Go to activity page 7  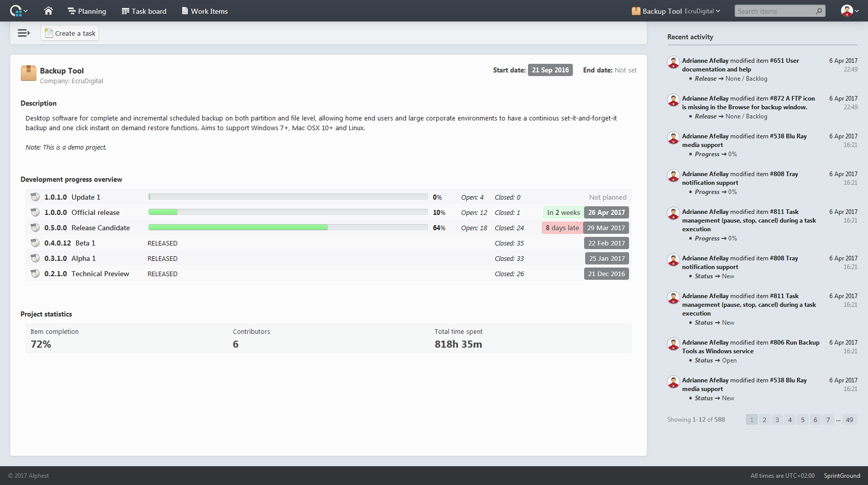click(828, 420)
